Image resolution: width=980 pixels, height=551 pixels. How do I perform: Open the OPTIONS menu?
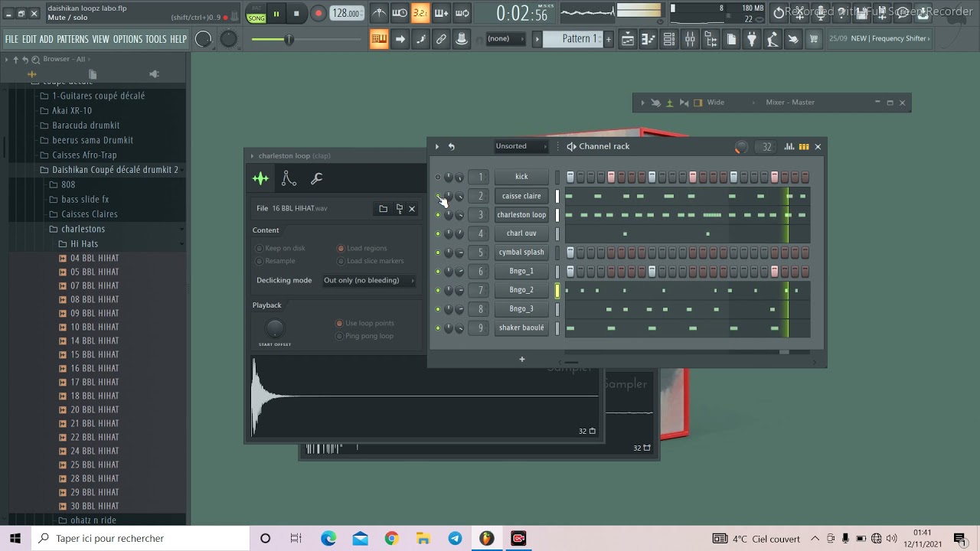[x=128, y=39]
